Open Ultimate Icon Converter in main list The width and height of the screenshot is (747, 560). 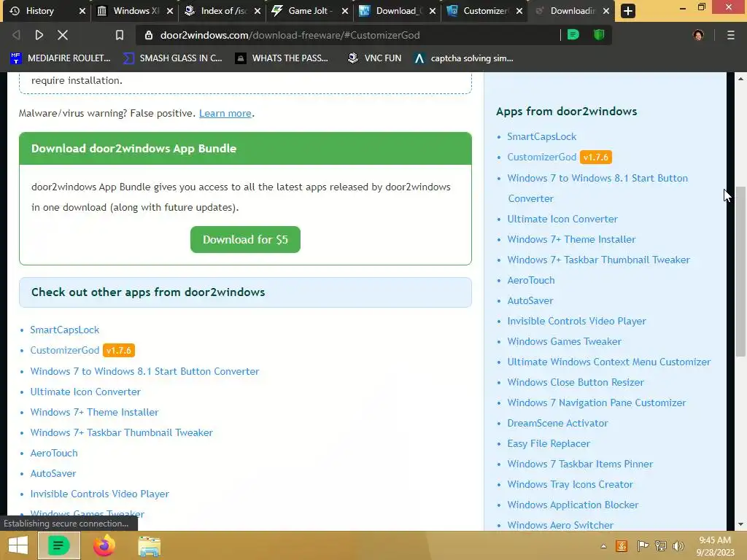[86, 392]
